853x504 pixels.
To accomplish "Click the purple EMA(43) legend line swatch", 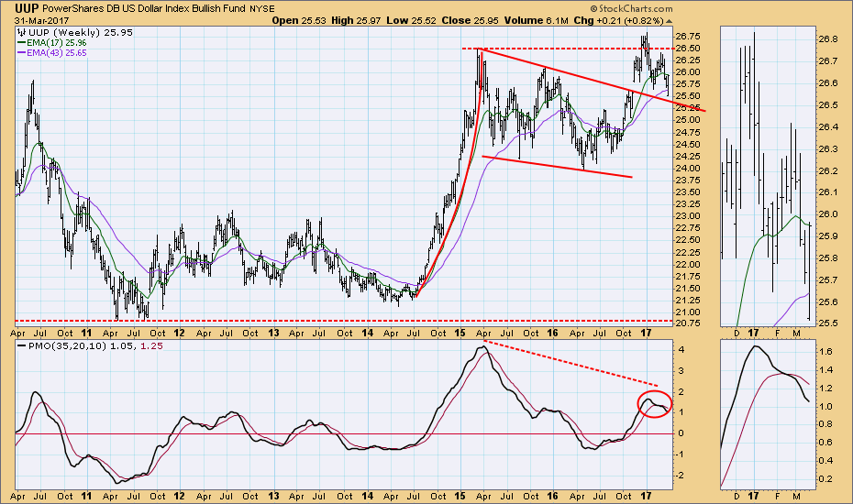I will pos(22,53).
